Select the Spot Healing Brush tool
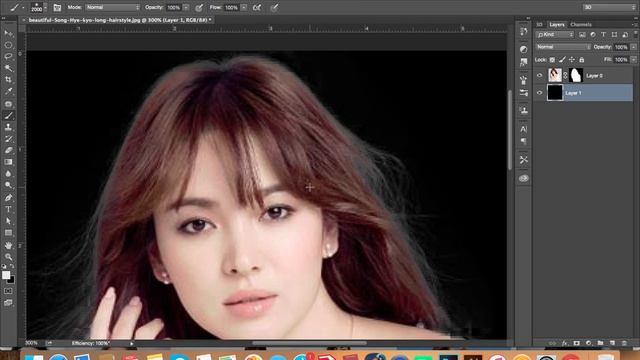This screenshot has height=360, width=640. click(x=8, y=104)
